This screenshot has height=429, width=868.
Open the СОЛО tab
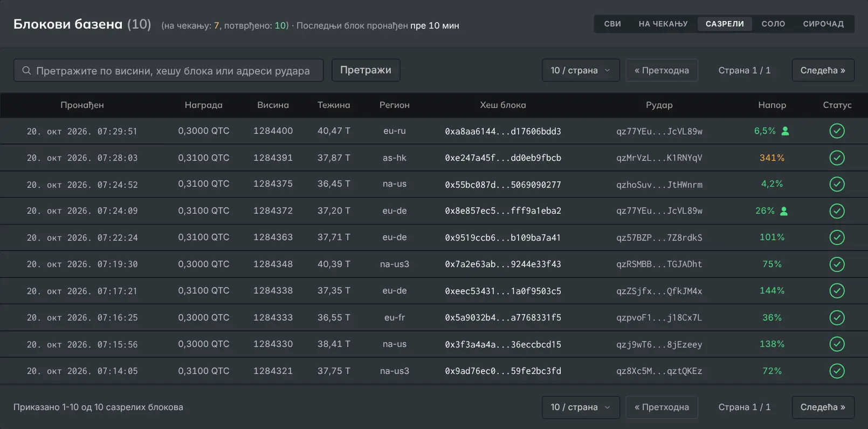(x=773, y=24)
